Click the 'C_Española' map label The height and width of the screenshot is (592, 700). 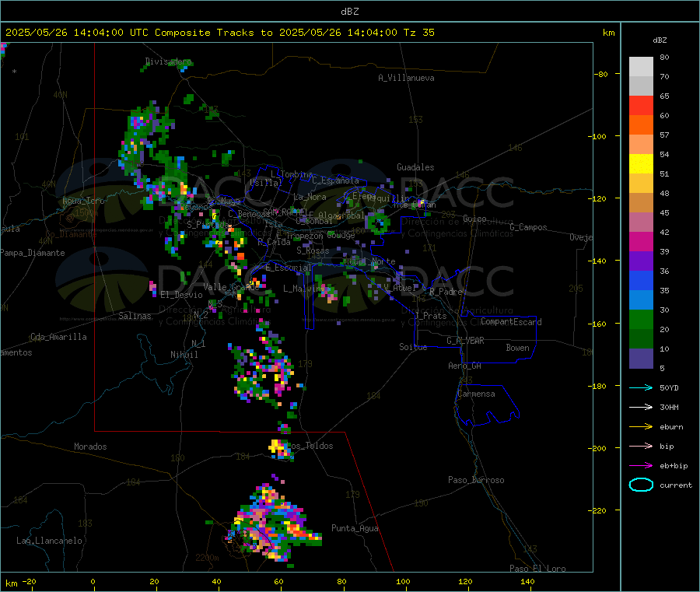pyautogui.click(x=335, y=180)
